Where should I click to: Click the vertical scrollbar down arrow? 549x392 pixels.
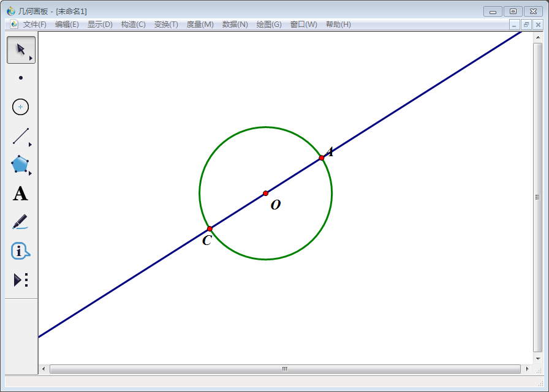[537, 358]
